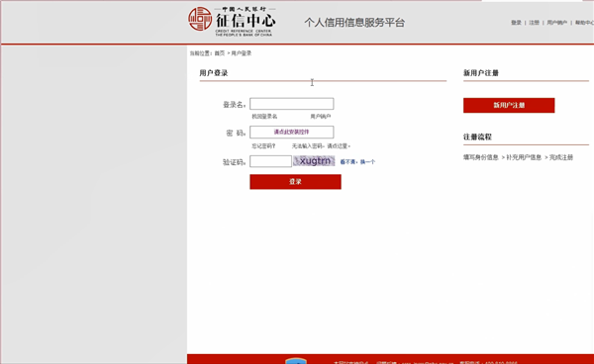
Task: Click the 密码 field install-control prompt
Action: (291, 133)
